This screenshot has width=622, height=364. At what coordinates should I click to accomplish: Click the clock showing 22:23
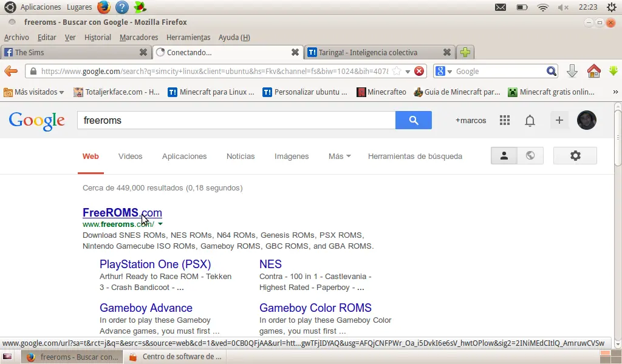588,7
